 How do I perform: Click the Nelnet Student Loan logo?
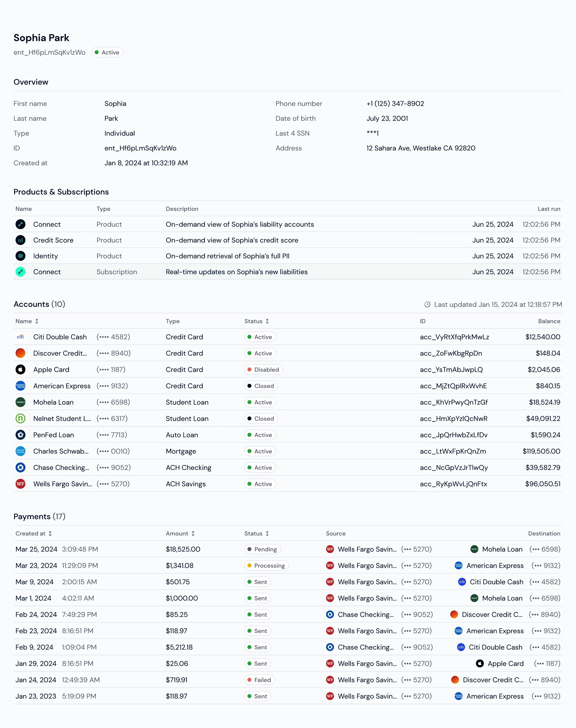[x=20, y=418]
